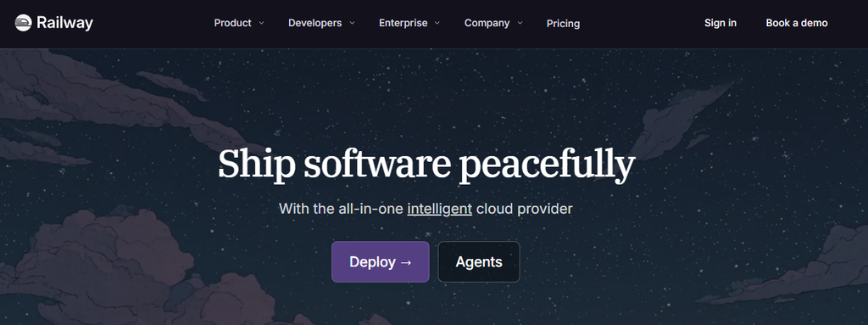Click the Agents button
Image resolution: width=868 pixels, height=325 pixels.
[x=479, y=261]
